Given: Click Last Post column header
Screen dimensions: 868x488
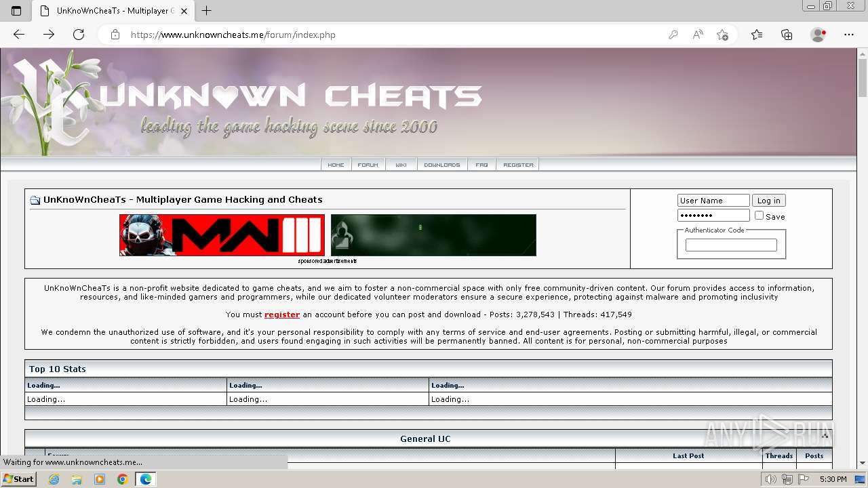Looking at the screenshot, I should 688,456.
